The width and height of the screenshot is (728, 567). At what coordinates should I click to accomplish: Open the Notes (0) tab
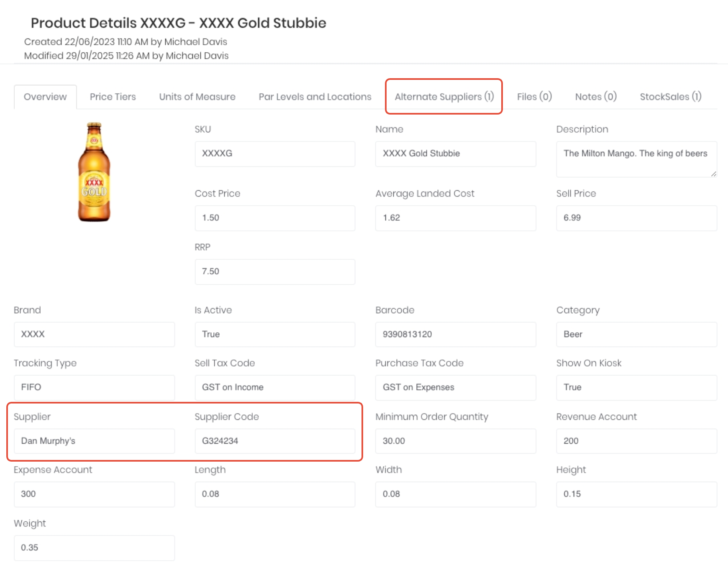point(596,97)
